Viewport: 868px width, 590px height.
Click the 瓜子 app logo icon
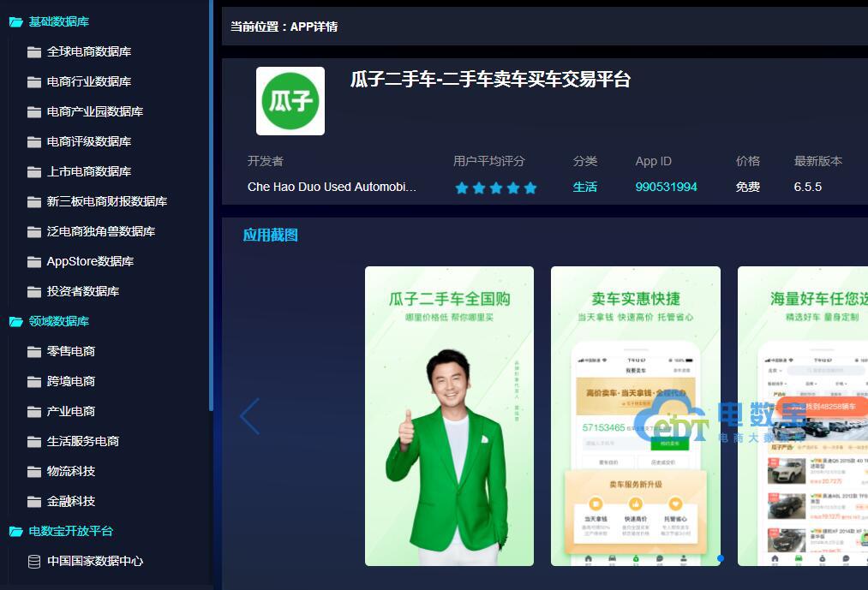click(290, 101)
